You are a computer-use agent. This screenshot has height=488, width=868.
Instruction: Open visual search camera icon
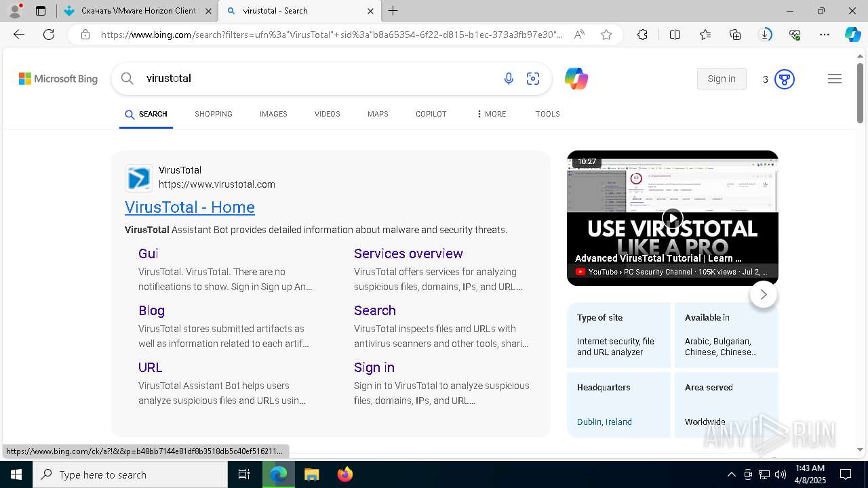[x=533, y=79]
